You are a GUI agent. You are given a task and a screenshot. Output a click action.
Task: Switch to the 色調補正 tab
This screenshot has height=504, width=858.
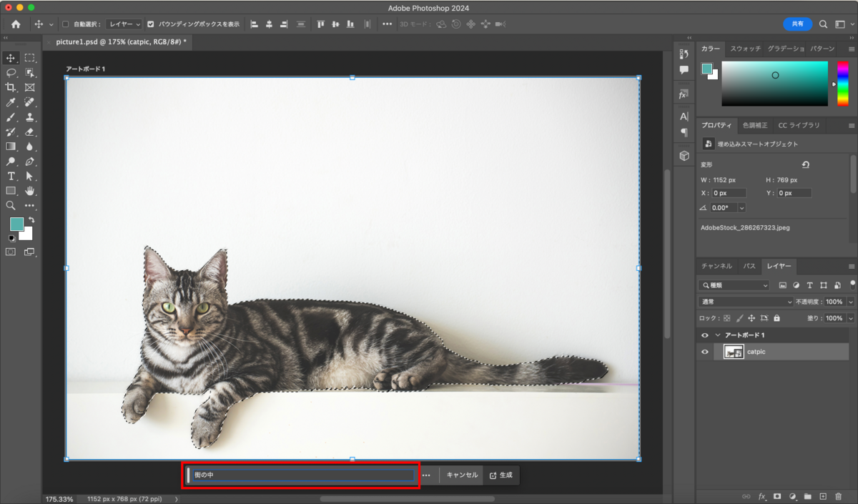pos(756,125)
